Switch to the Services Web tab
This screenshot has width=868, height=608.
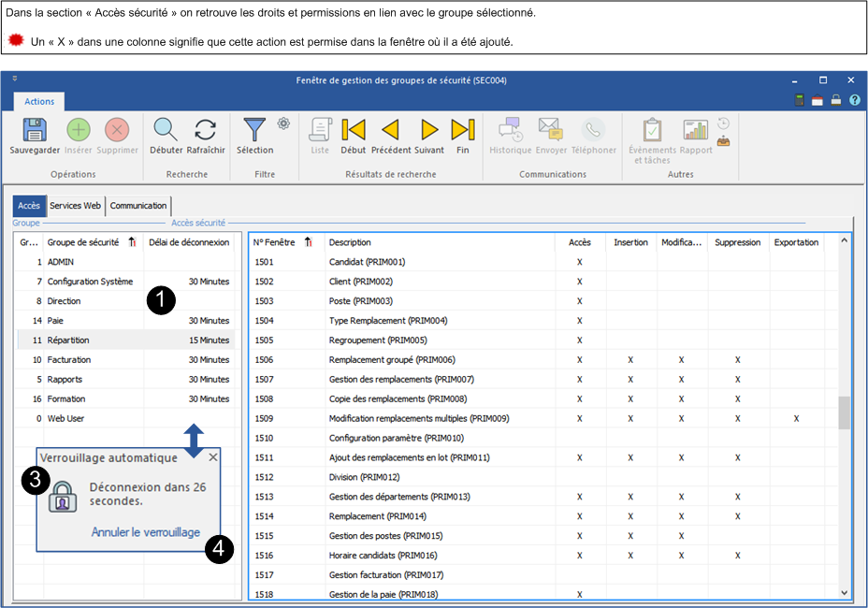[75, 206]
